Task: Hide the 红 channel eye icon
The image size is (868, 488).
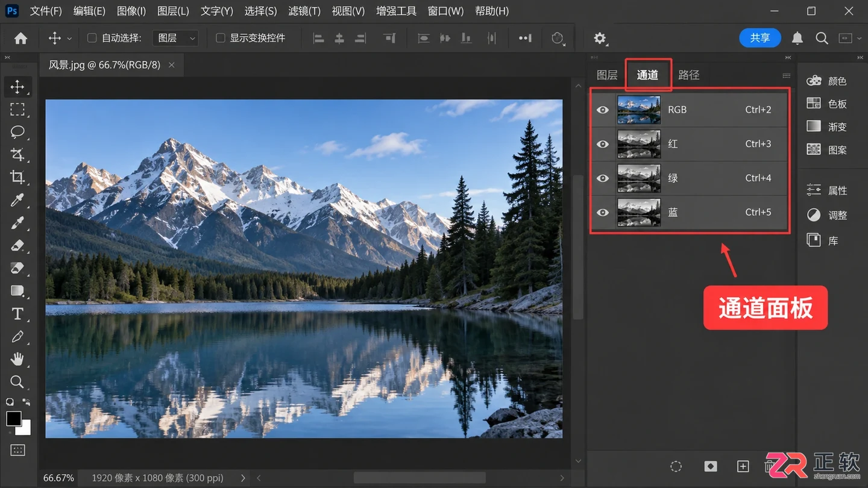Action: tap(603, 144)
